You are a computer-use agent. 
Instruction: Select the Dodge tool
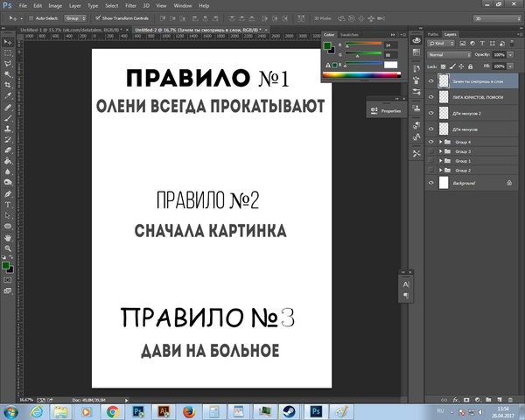tap(7, 182)
